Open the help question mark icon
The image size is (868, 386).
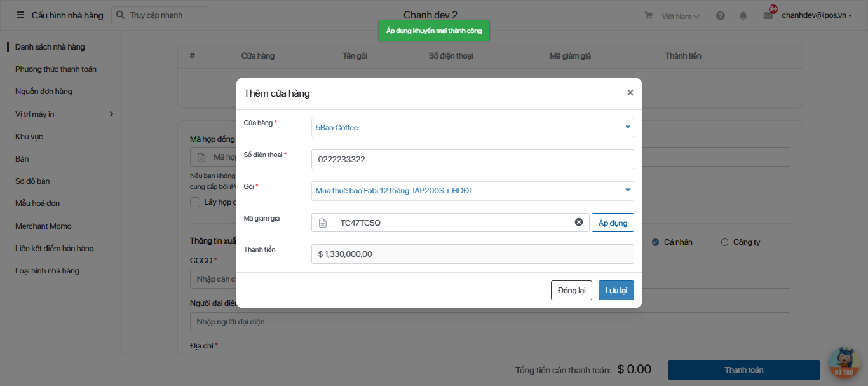[720, 16]
